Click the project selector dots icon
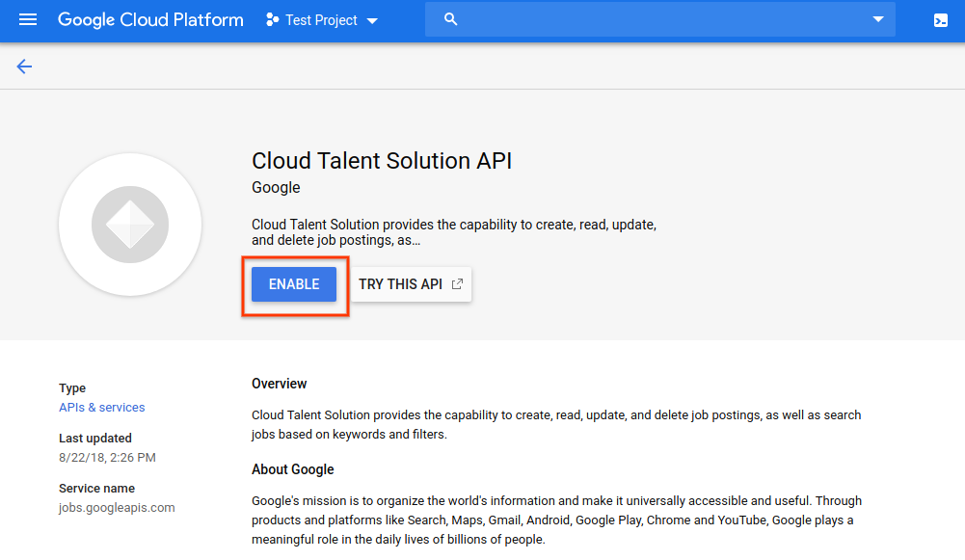Viewport: 965px width, 560px height. coord(273,20)
